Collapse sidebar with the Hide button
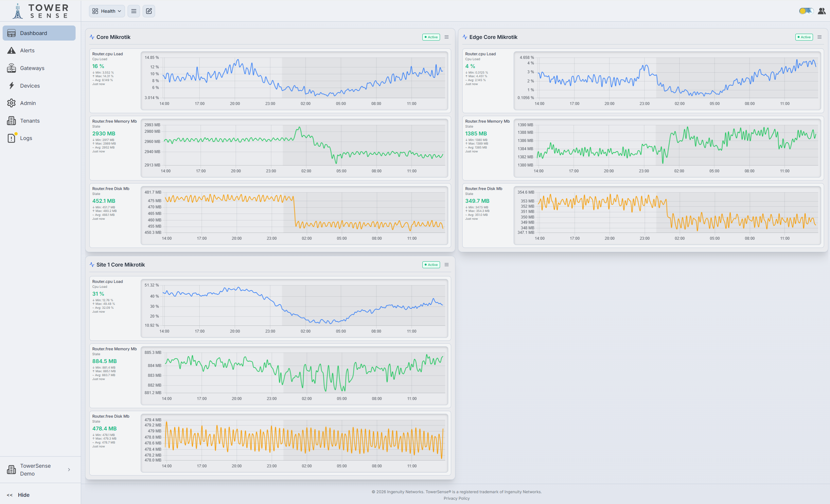The height and width of the screenshot is (504, 830). [x=18, y=495]
